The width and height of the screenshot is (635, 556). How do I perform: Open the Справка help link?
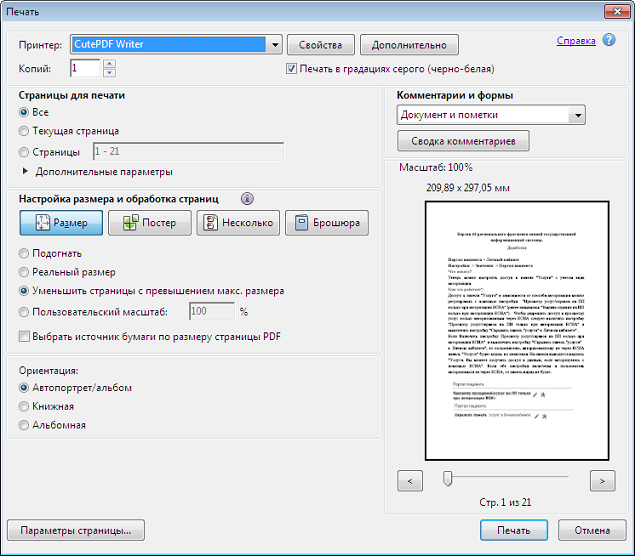click(x=576, y=41)
